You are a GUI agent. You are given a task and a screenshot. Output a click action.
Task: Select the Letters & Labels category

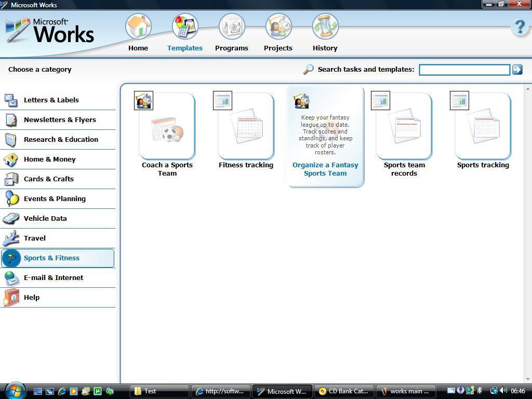[58, 100]
